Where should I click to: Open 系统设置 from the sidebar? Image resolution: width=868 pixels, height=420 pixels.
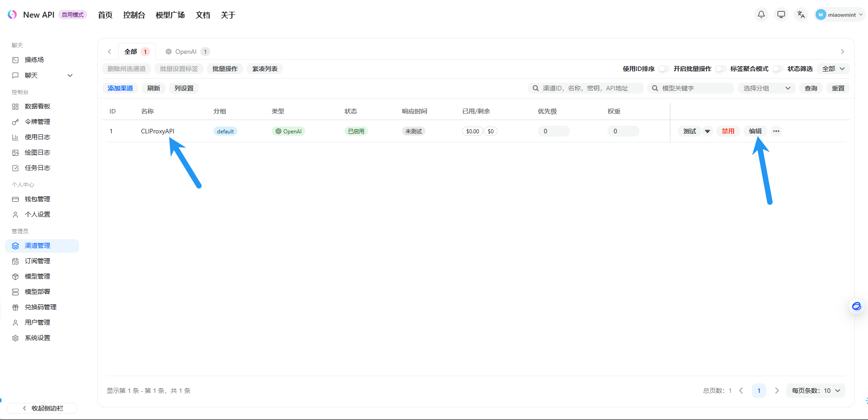click(38, 338)
